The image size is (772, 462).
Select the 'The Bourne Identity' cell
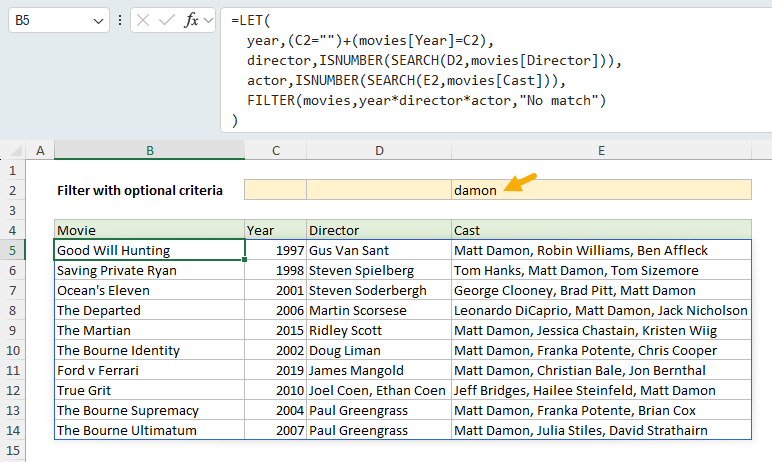point(149,350)
